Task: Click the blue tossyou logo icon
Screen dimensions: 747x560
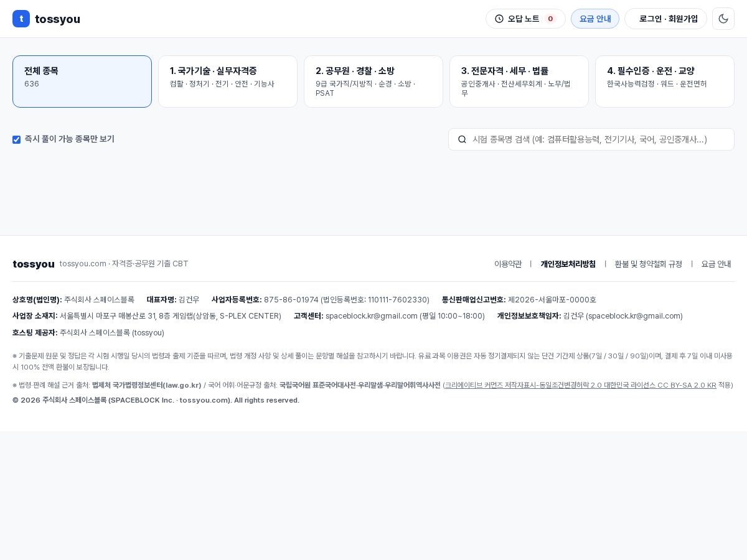Action: tap(21, 19)
